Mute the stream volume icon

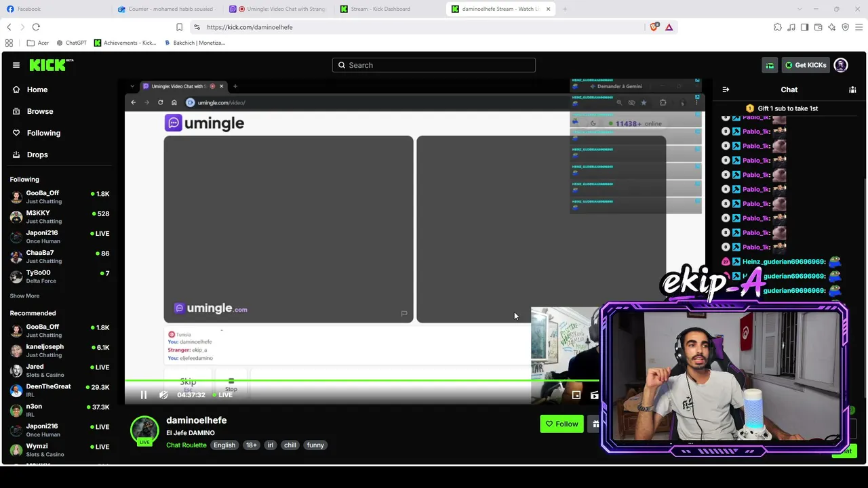point(163,395)
